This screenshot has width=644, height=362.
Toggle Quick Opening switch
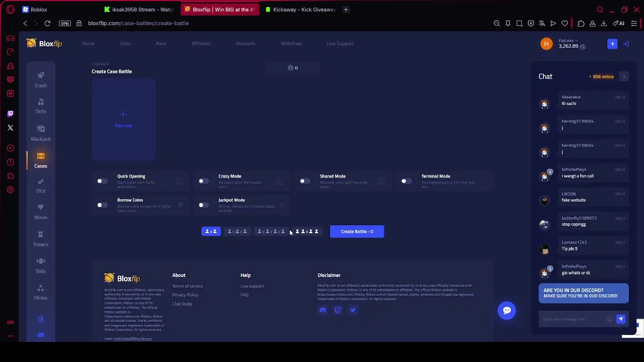point(102,181)
